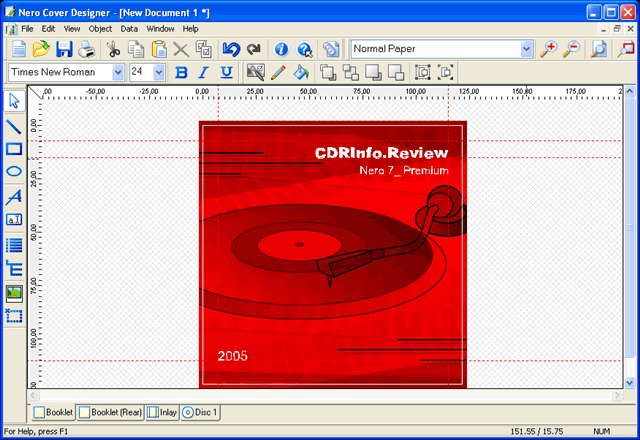Cut selection with scissors icon
Image resolution: width=640 pixels, height=440 pixels.
click(113, 49)
